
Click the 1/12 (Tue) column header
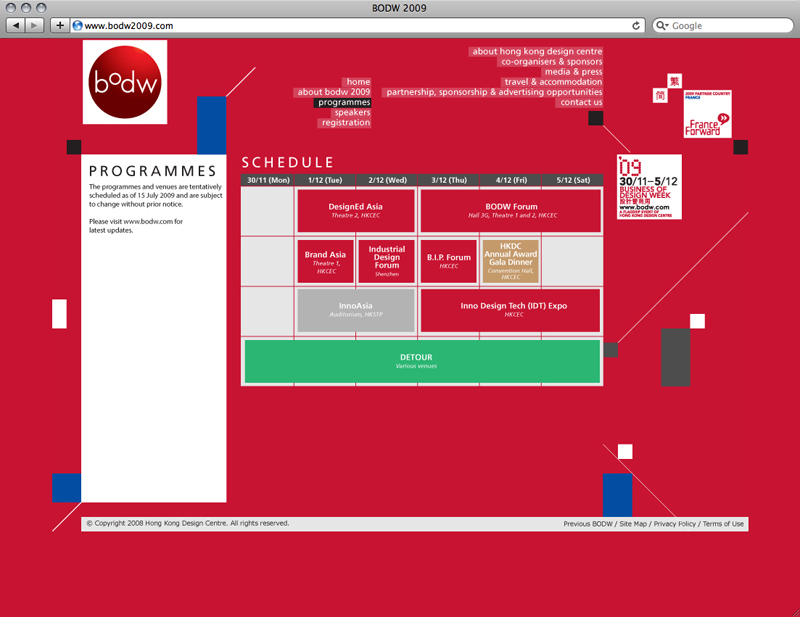click(325, 180)
